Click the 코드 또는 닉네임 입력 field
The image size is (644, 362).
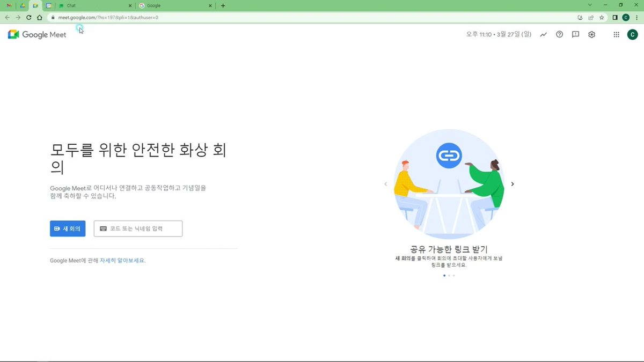[x=138, y=228]
